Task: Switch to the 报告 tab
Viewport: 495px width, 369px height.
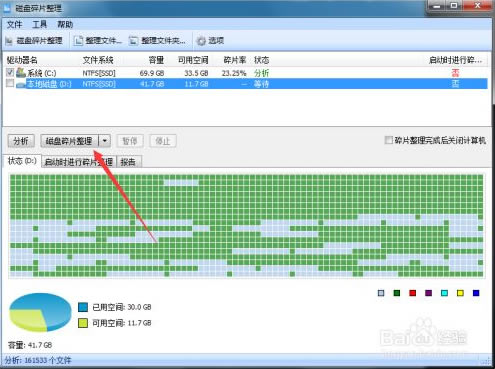Action: [x=128, y=162]
